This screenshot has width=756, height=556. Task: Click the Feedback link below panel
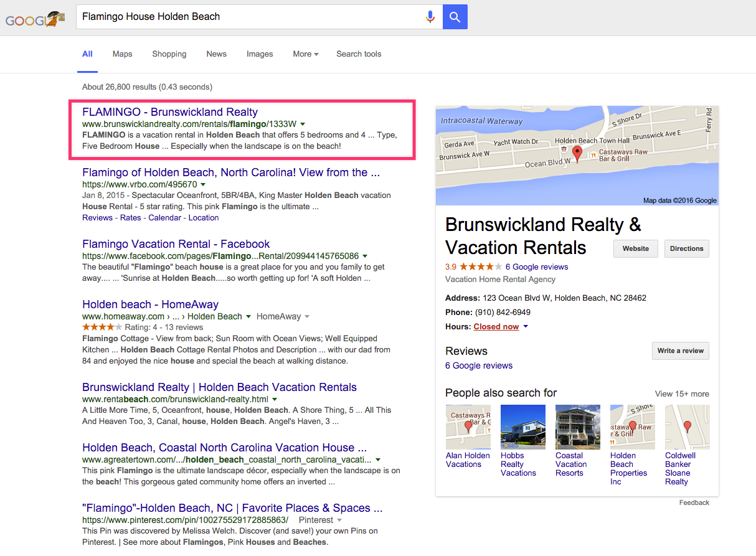(694, 502)
